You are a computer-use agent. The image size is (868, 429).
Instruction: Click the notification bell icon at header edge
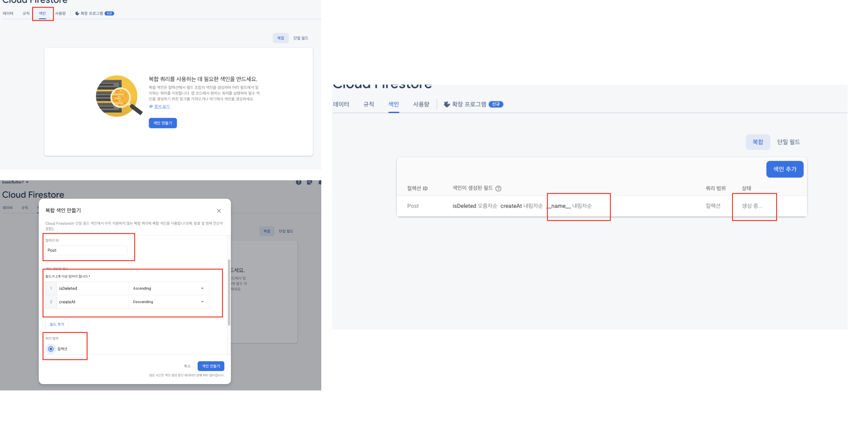click(x=320, y=182)
